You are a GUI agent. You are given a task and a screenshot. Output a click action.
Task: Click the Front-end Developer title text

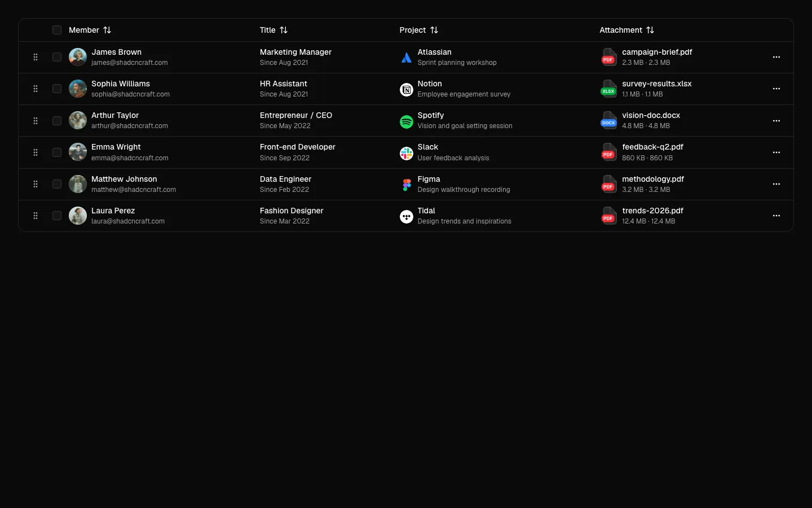point(298,147)
